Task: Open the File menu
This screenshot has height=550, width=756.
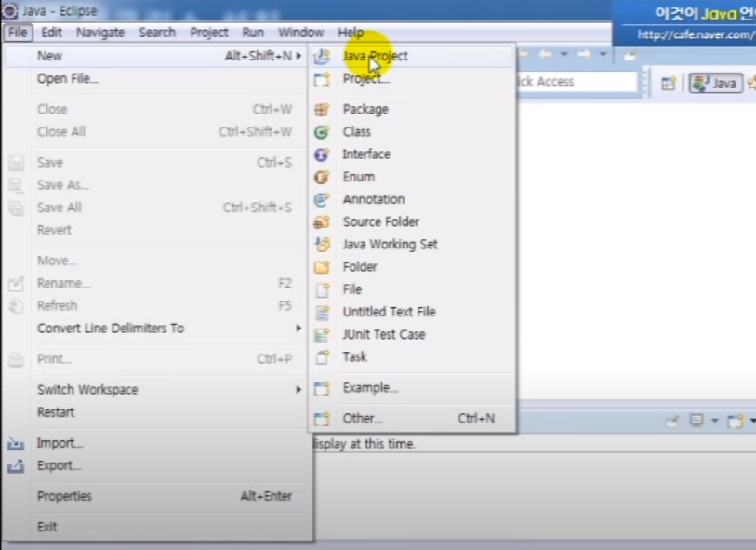Action: coord(18,33)
